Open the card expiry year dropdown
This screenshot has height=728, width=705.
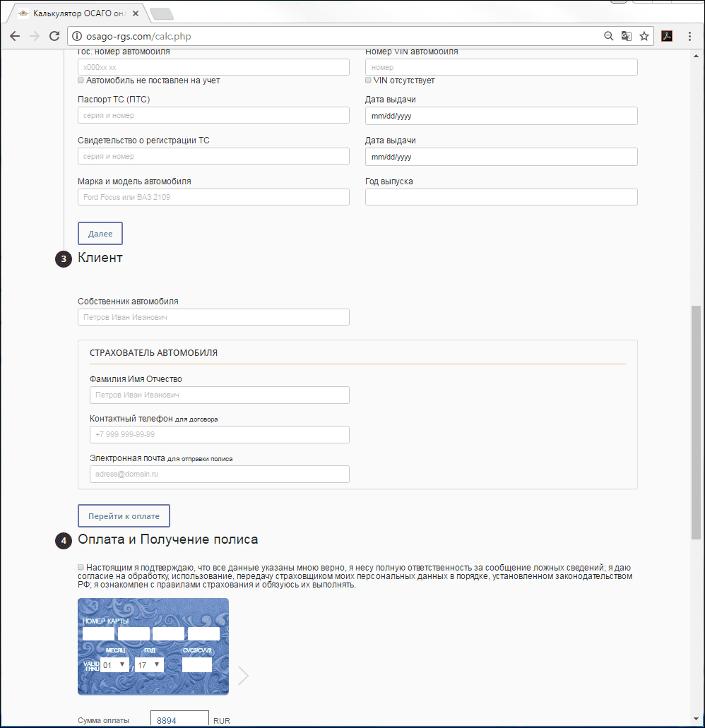coord(149,665)
